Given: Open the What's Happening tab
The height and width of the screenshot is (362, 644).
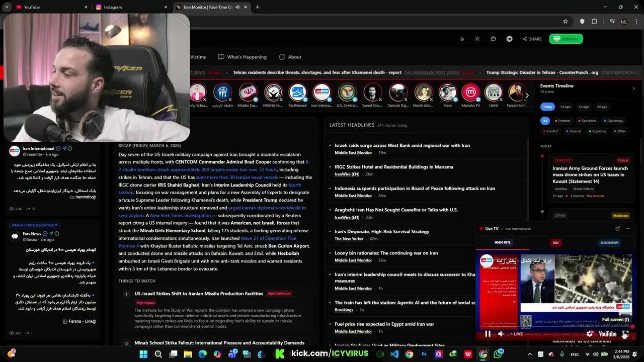Looking at the screenshot, I should click(x=243, y=57).
